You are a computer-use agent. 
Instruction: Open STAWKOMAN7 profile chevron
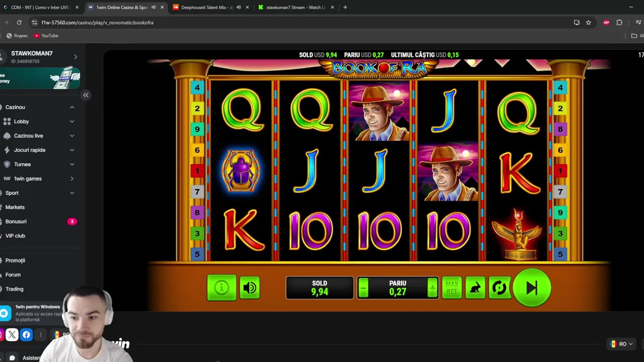point(75,57)
